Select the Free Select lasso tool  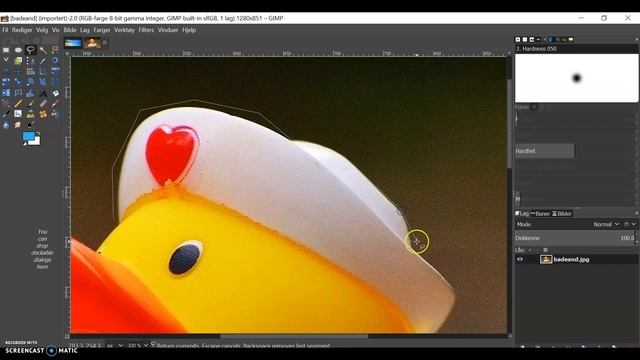tap(31, 50)
